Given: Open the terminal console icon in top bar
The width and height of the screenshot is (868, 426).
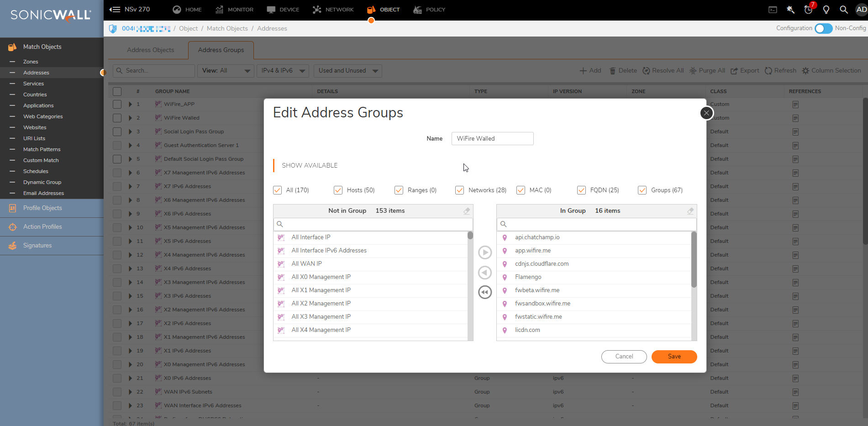Looking at the screenshot, I should pyautogui.click(x=773, y=10).
